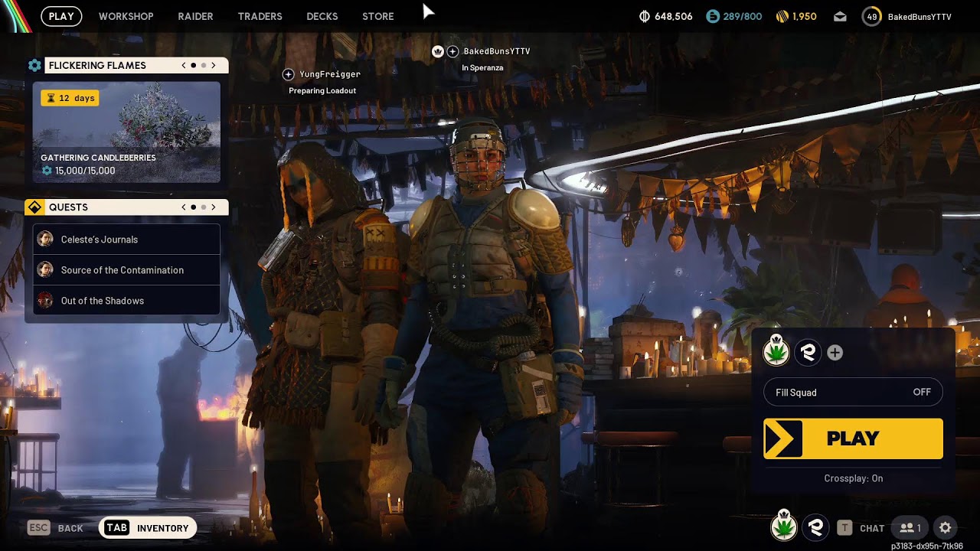Click Out of the Shadows quest portrait
The image size is (980, 551).
tap(45, 301)
